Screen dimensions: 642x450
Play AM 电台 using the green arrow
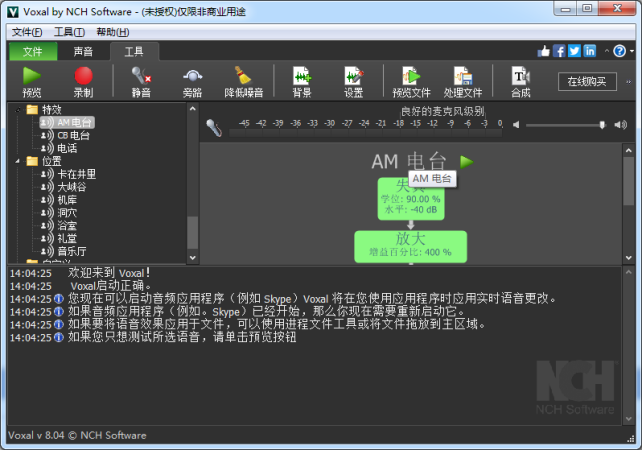coord(466,162)
